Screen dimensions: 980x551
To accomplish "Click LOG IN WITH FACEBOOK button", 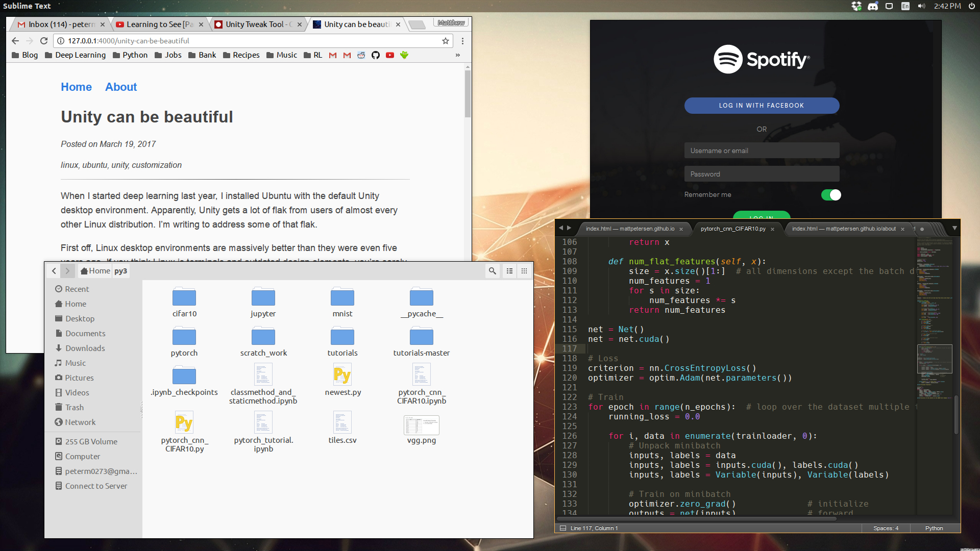I will point(761,105).
